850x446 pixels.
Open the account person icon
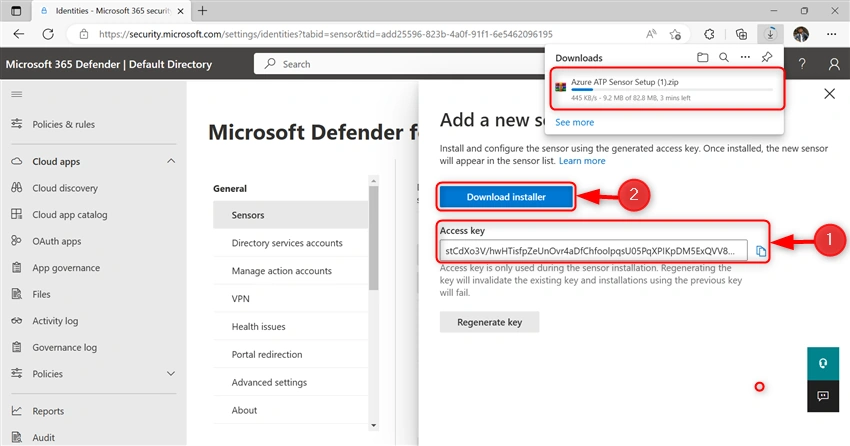click(834, 64)
